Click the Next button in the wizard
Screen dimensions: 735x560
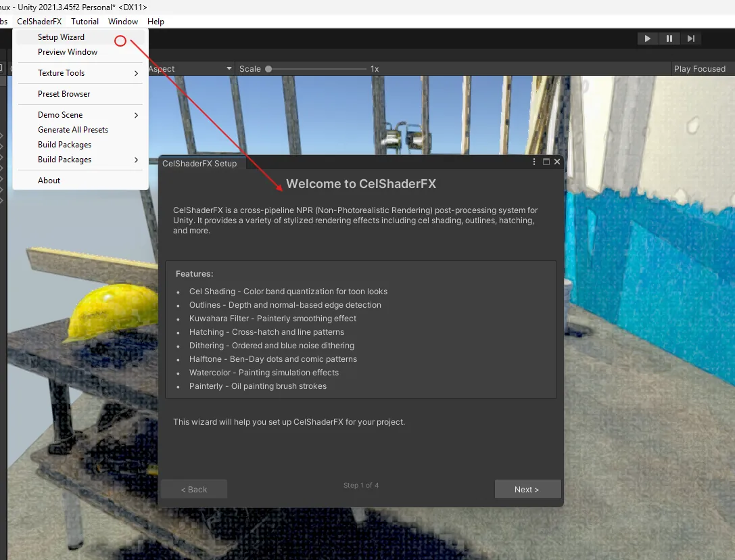[x=527, y=489]
